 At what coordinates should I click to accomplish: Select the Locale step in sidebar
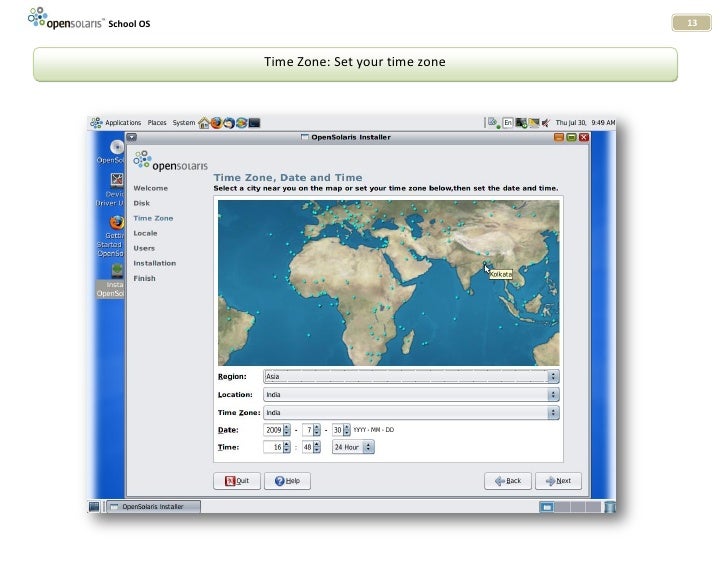click(x=145, y=233)
